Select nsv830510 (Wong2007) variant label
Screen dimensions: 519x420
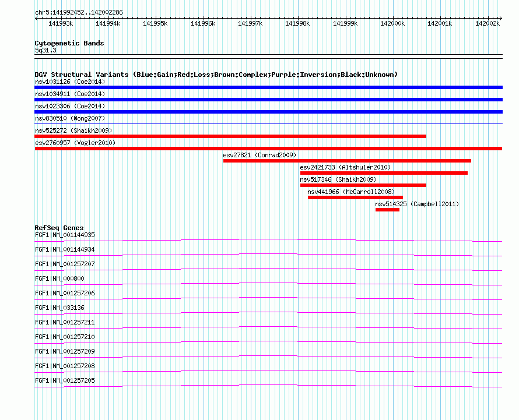(x=70, y=118)
